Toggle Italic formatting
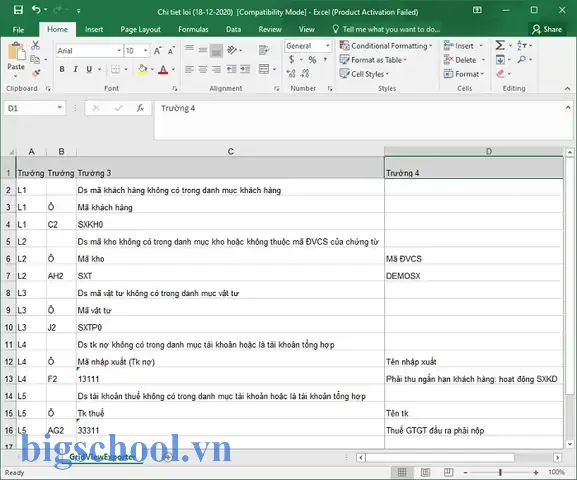 (x=75, y=69)
